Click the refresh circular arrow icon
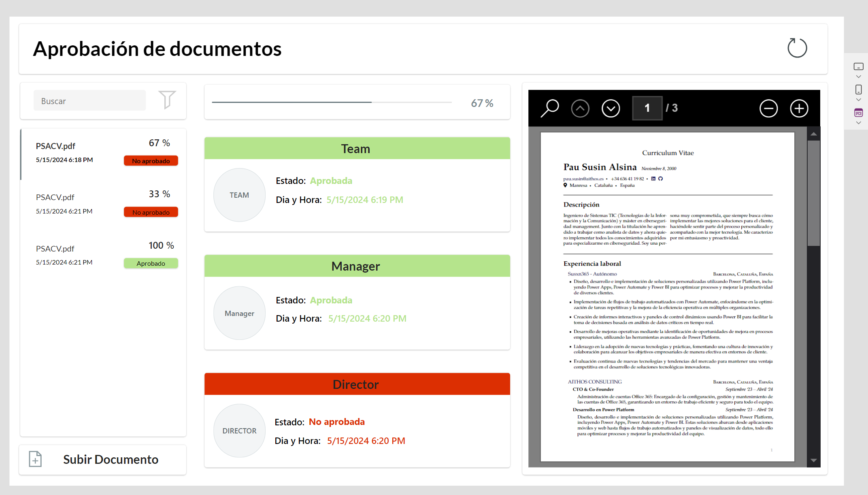 [797, 48]
